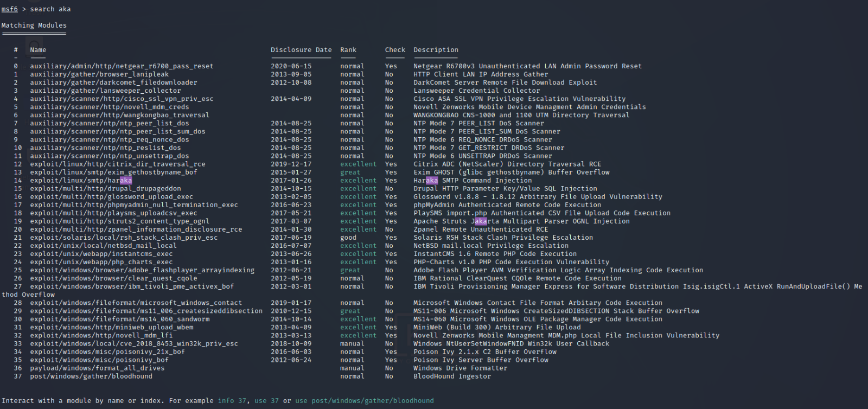Click the 'Disclosure Date' column header
Viewport: 868px width, 409px height.
tap(301, 50)
